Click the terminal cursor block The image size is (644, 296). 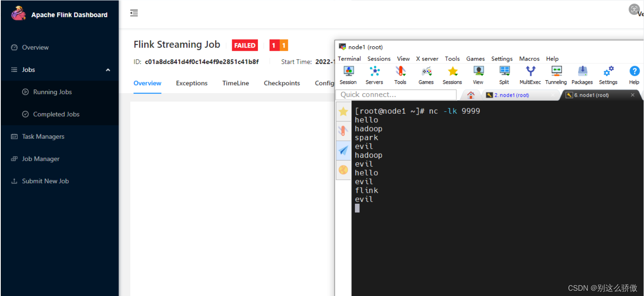click(357, 208)
